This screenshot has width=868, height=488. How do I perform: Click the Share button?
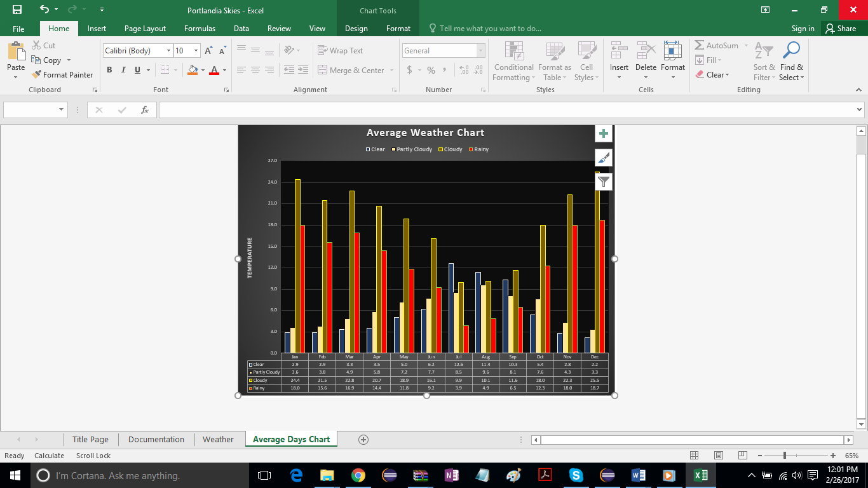(840, 29)
